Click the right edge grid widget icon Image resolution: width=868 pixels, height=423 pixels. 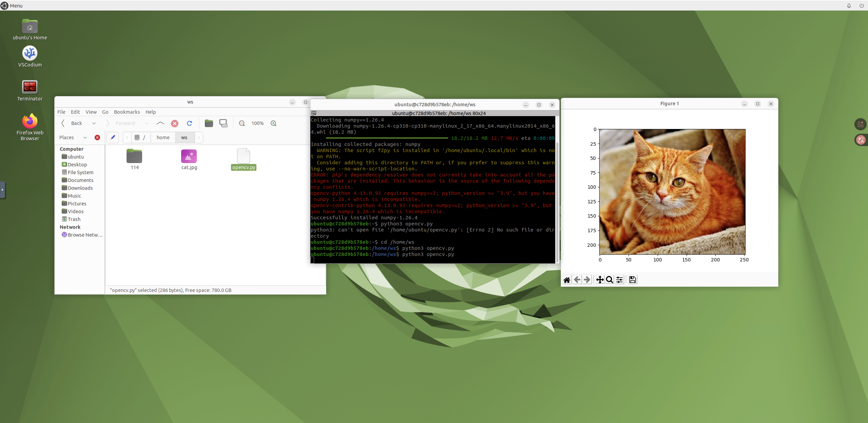pos(861,124)
